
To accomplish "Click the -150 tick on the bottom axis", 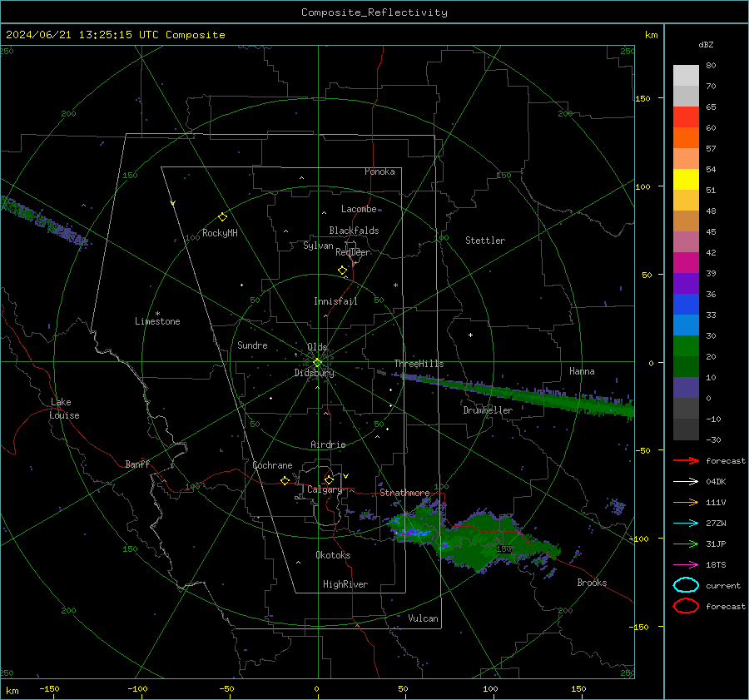I will tap(49, 688).
